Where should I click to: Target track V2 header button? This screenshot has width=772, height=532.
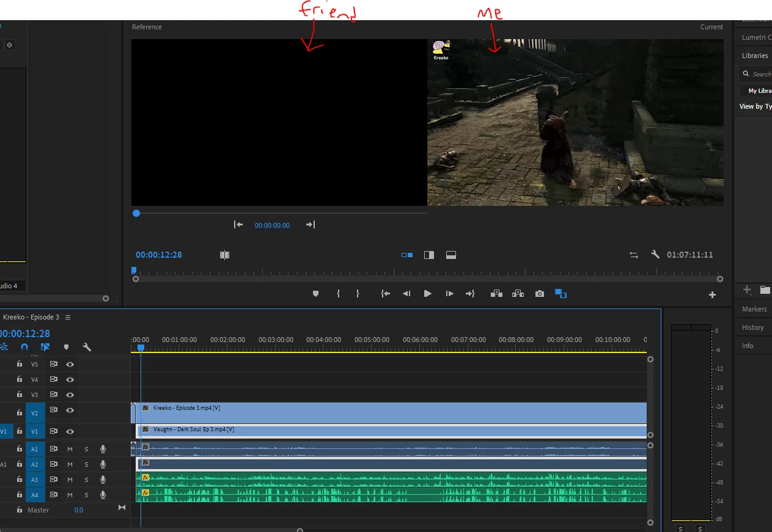35,413
